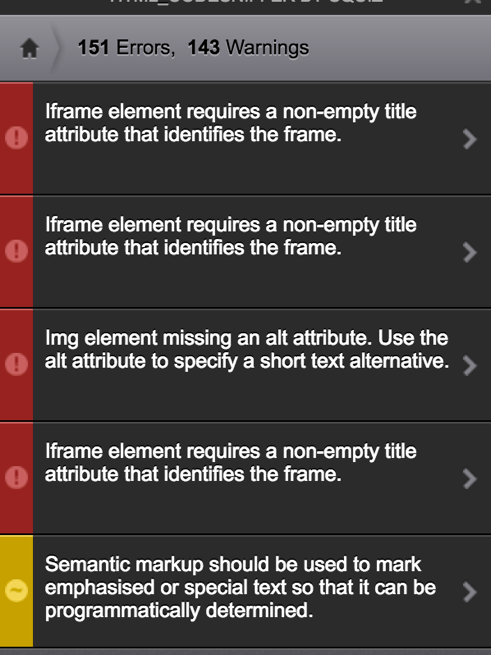Close the HTML_CodeSniffer panel
The height and width of the screenshot is (655, 491).
pyautogui.click(x=473, y=2)
